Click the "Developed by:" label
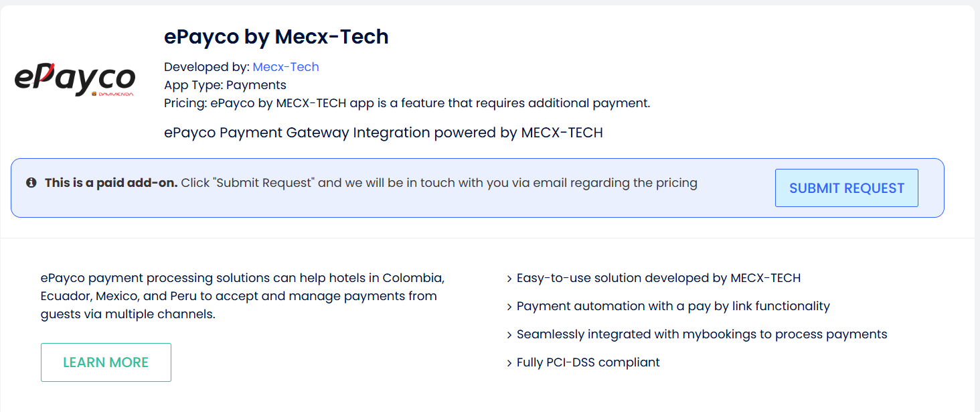 coord(207,67)
